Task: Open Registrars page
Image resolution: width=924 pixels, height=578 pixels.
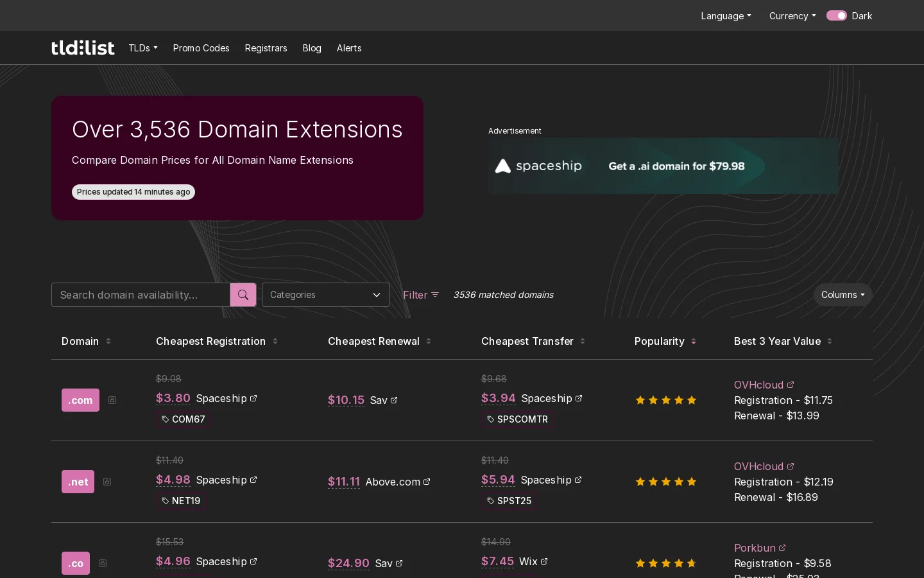Action: [x=266, y=48]
